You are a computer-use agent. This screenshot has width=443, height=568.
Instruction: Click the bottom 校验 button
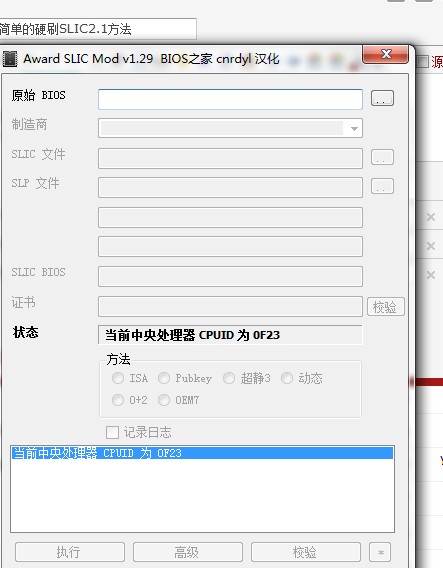[x=306, y=552]
